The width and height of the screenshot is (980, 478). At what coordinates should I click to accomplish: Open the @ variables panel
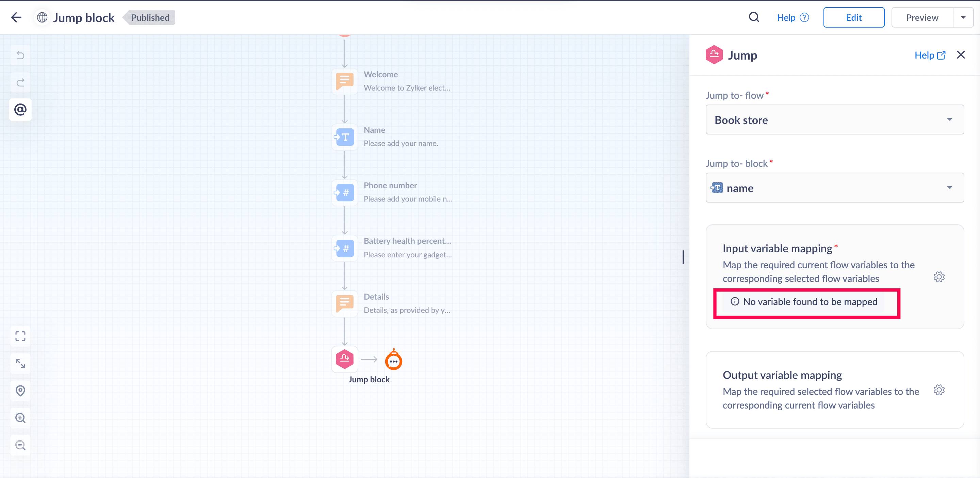coord(20,110)
